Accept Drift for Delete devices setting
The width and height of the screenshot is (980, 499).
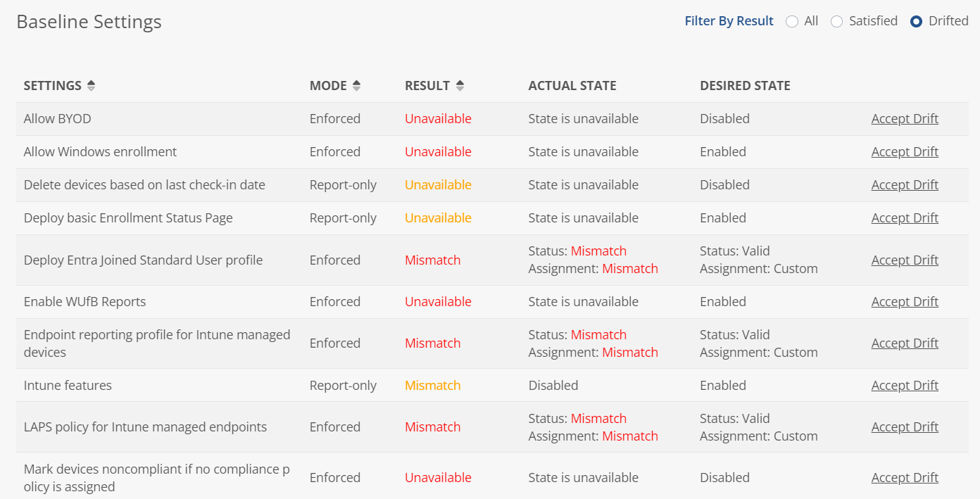[905, 185]
